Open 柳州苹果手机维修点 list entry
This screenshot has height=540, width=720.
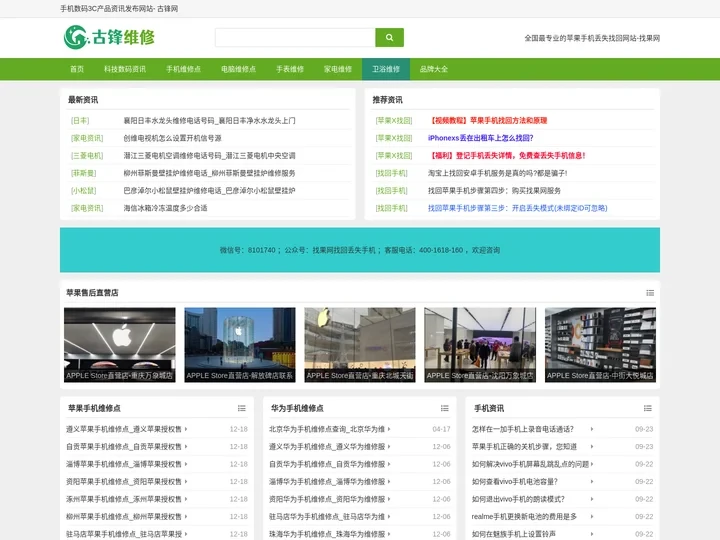pos(124,517)
